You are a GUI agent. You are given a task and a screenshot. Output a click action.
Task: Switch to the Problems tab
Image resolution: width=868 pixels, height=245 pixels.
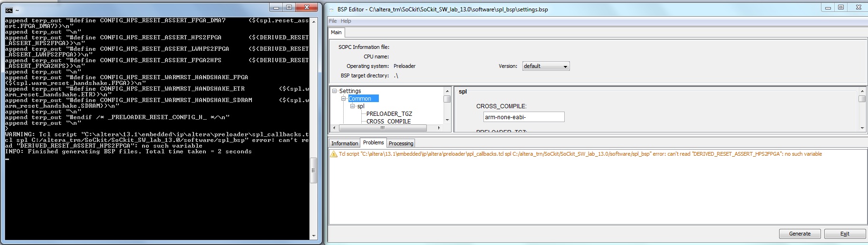tap(373, 142)
